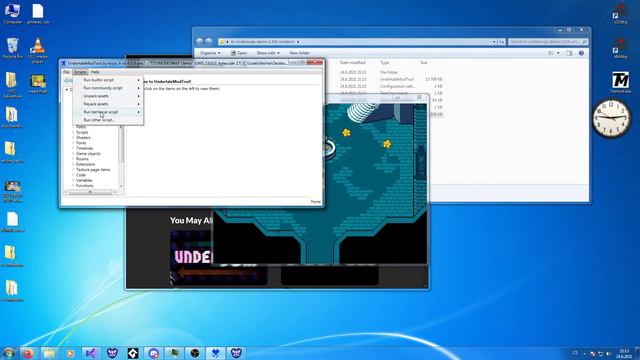Select the Functions tree item
The height and width of the screenshot is (360, 640).
click(x=84, y=185)
